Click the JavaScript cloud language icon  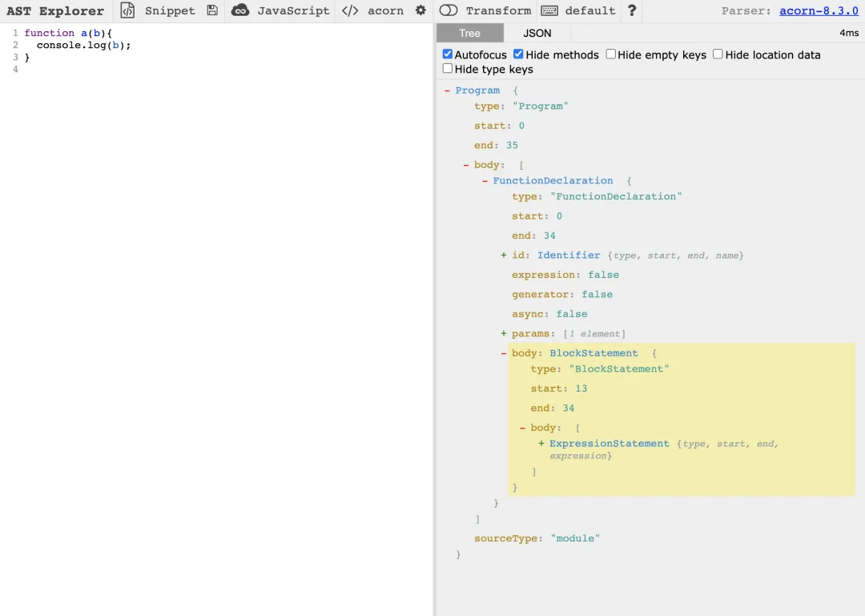[x=240, y=10]
